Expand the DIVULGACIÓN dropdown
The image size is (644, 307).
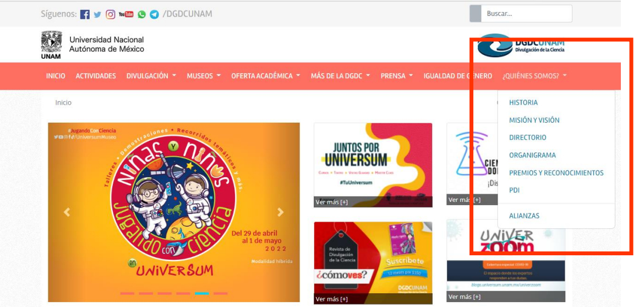click(x=151, y=76)
